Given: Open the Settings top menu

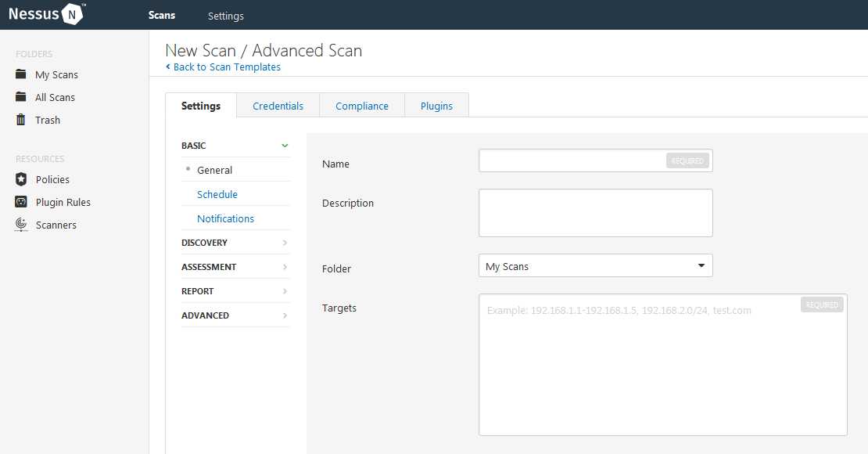Looking at the screenshot, I should pyautogui.click(x=226, y=16).
